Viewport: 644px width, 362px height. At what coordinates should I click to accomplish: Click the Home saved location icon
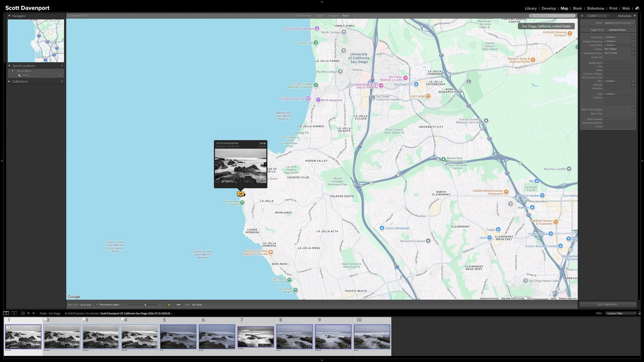[20, 75]
